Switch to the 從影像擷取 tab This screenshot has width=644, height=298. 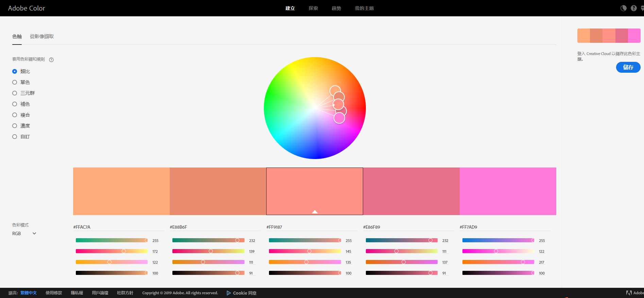tap(42, 36)
